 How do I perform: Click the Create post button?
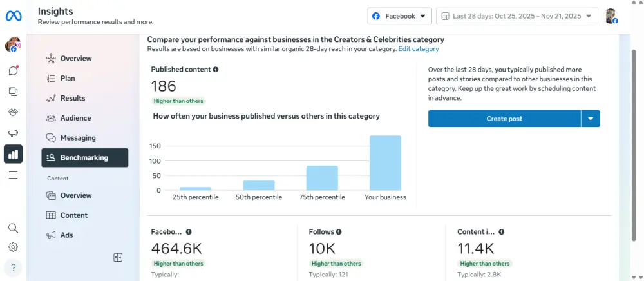pyautogui.click(x=504, y=119)
